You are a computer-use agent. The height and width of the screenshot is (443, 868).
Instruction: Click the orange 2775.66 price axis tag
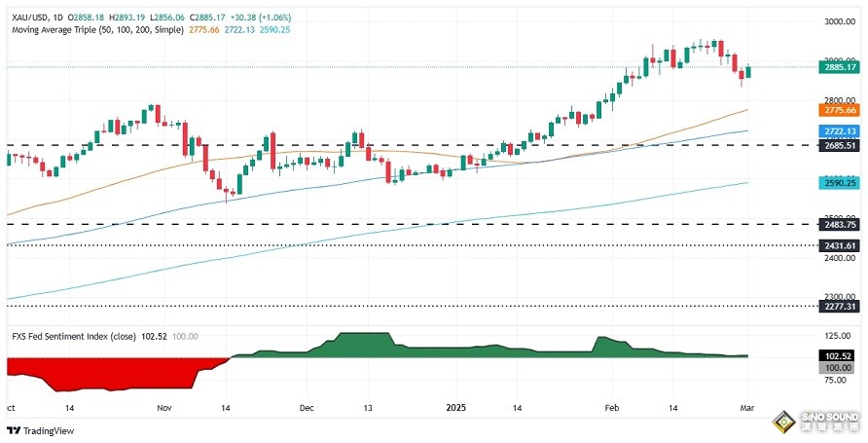[840, 110]
